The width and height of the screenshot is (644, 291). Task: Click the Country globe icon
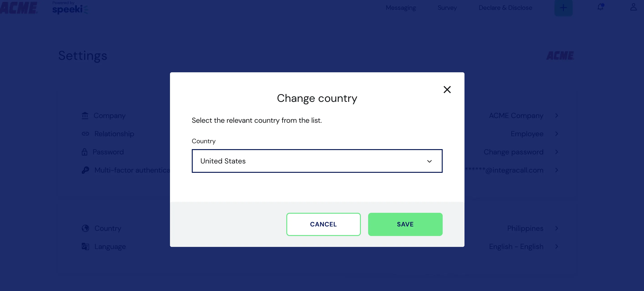click(85, 228)
